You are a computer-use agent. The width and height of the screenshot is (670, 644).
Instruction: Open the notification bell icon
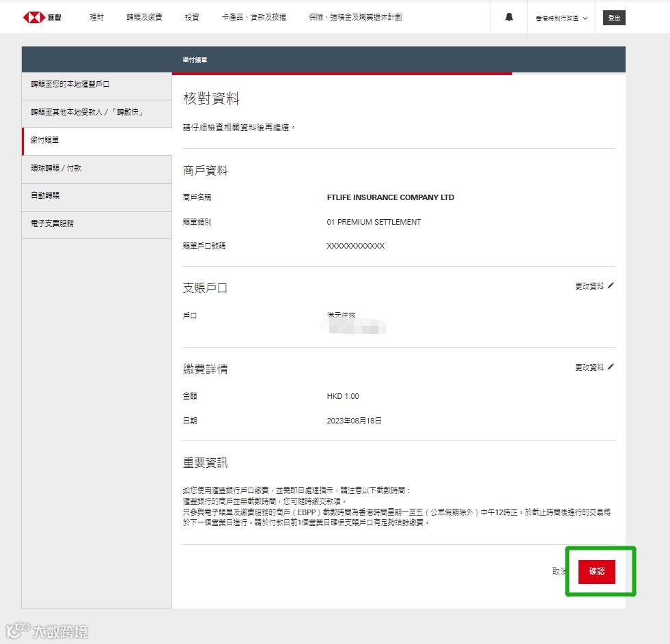509,17
